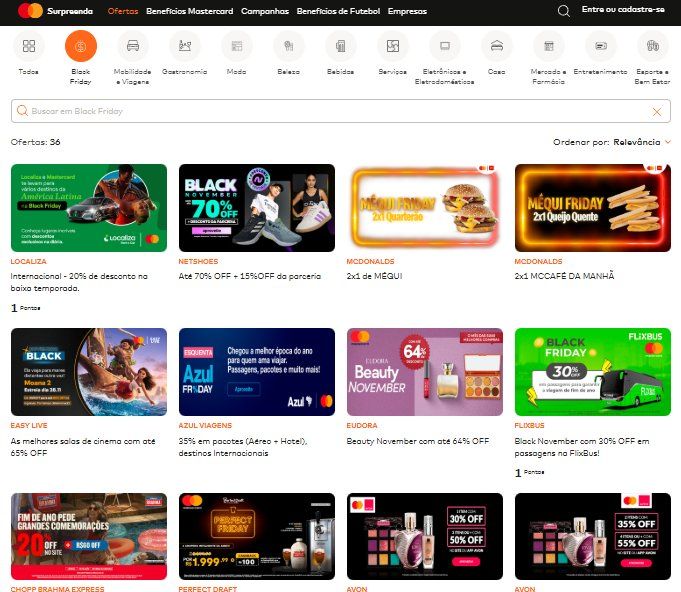Open 'Black November com 30% OFF' FlixBus text
The image size is (681, 592).
tap(582, 447)
